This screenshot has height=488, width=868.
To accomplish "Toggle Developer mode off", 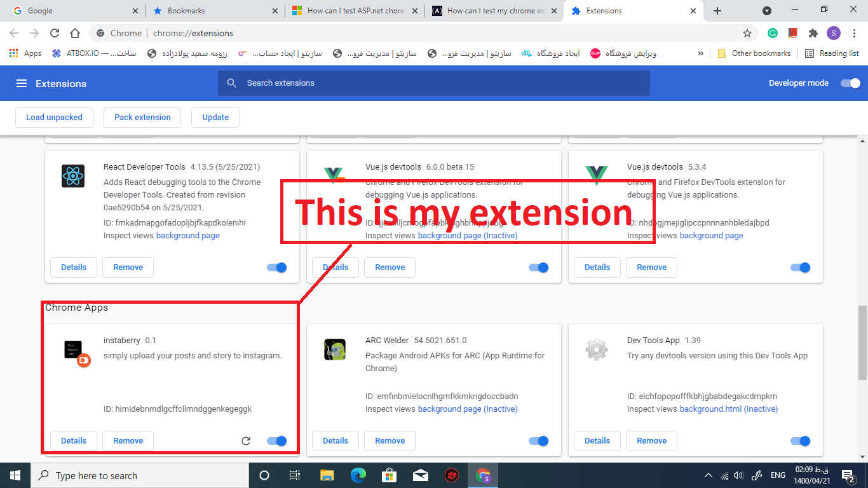I will pyautogui.click(x=850, y=83).
